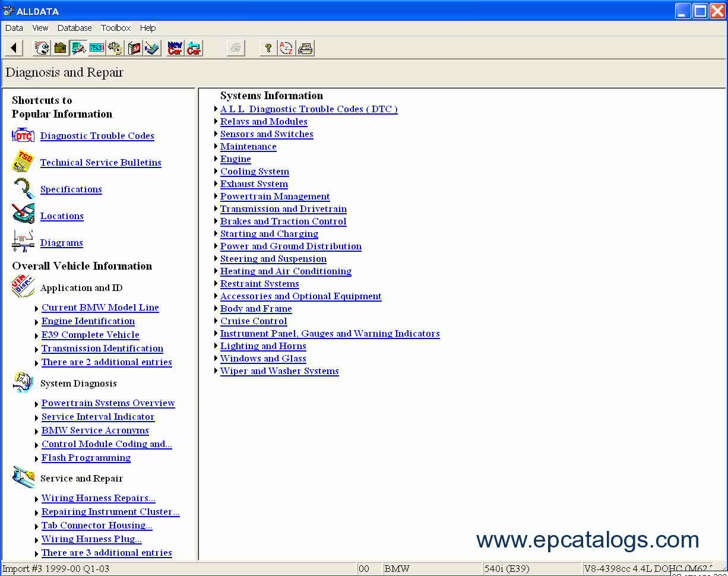Viewport: 728px width, 576px height.
Task: Click the wiring icon beside Diagrams
Action: (23, 242)
